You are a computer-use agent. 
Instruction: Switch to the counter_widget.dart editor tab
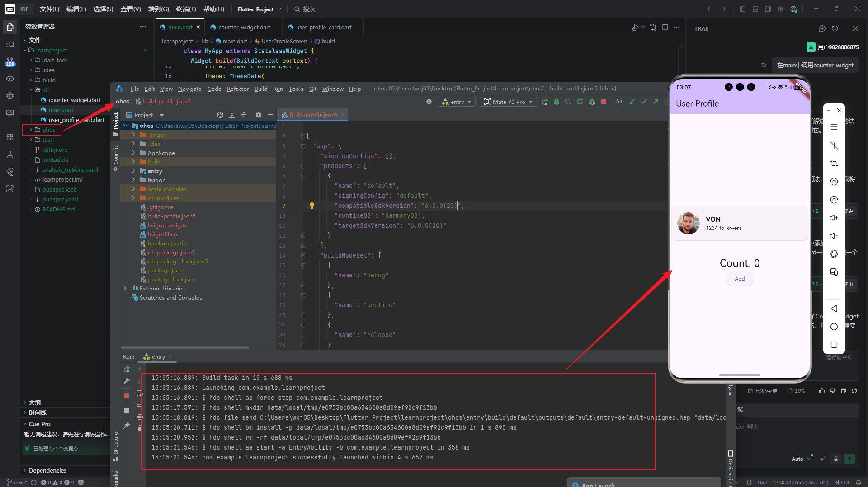coord(244,28)
